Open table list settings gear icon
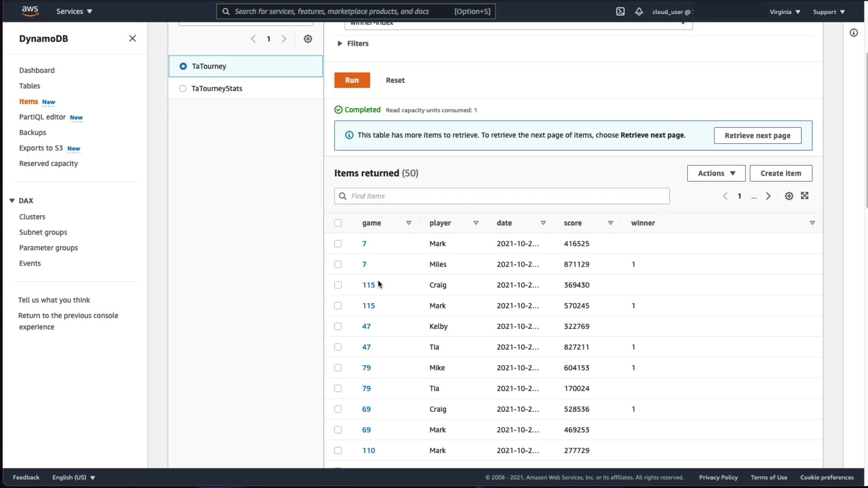 [308, 39]
